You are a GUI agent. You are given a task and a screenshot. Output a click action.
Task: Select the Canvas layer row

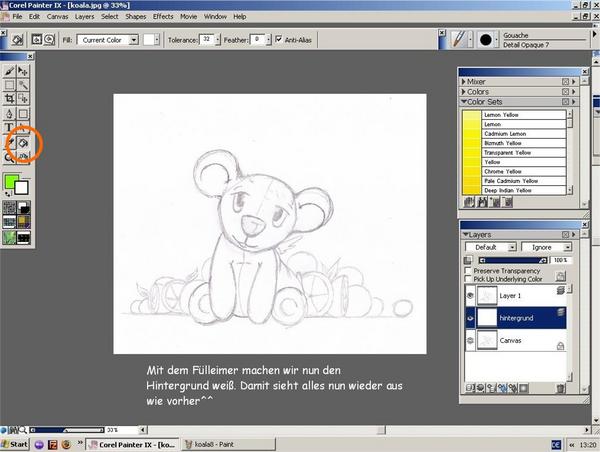pyautogui.click(x=515, y=340)
